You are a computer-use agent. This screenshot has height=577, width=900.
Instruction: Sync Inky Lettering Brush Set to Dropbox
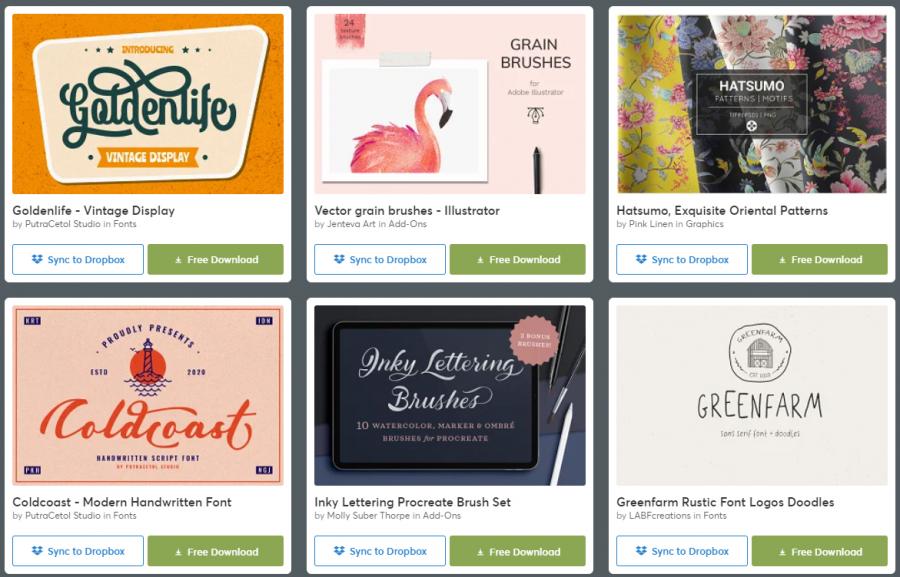(380, 551)
